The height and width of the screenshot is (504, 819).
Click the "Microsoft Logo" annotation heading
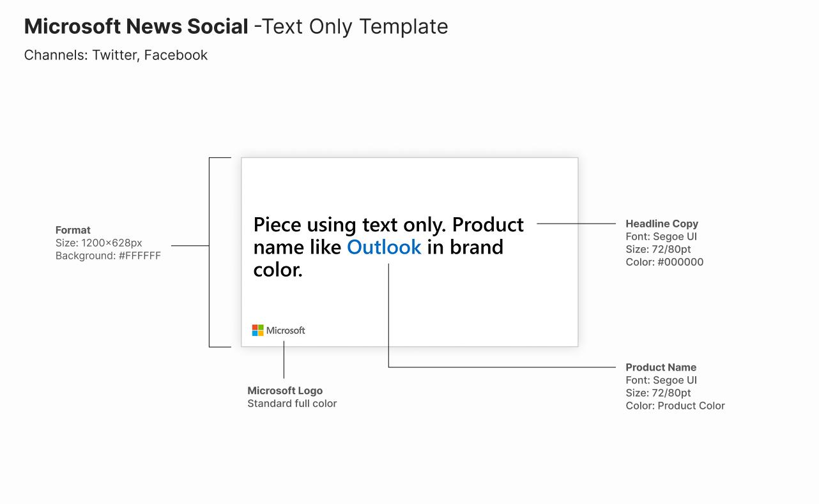coord(285,390)
